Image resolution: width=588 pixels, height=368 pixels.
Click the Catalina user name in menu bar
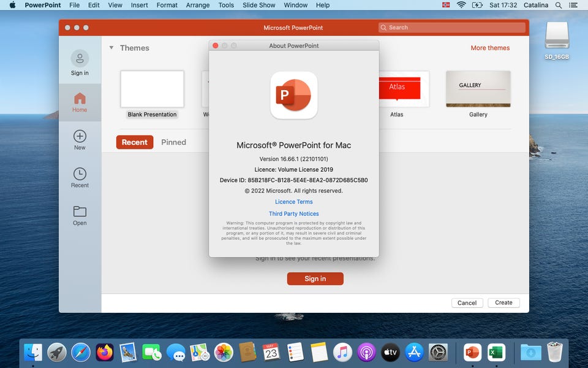[x=535, y=5]
